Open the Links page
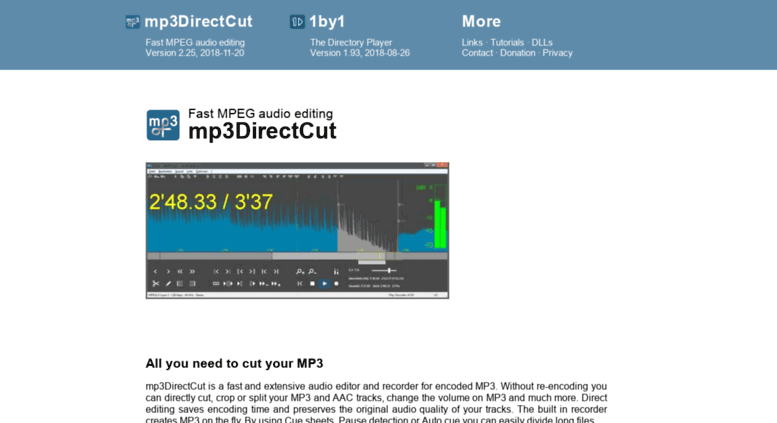Image resolution: width=777 pixels, height=423 pixels. pos(472,43)
